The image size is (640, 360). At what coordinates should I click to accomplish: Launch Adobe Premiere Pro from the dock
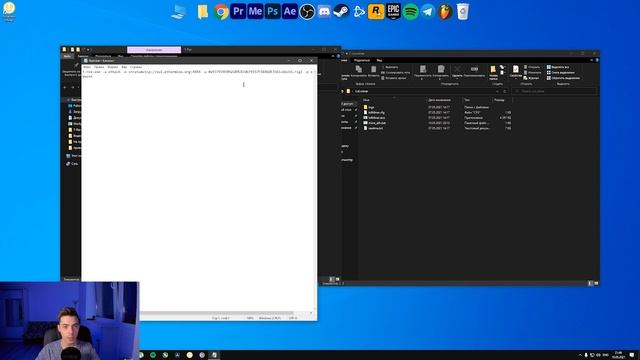click(238, 11)
